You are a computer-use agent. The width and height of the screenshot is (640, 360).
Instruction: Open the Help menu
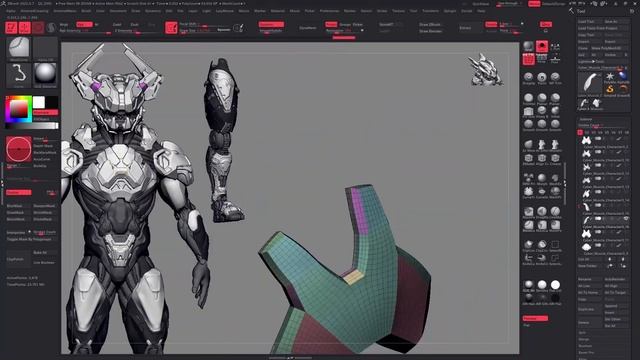(x=481, y=11)
